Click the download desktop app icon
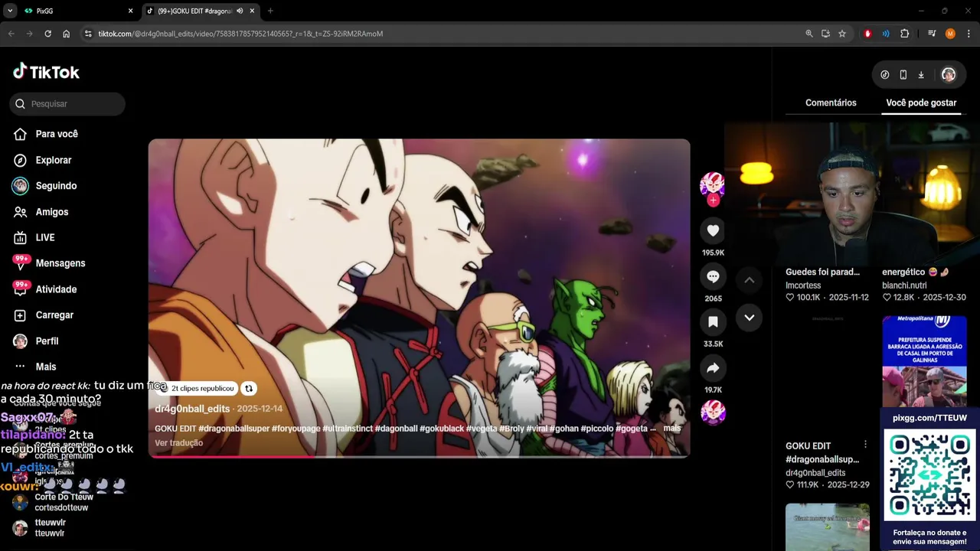The image size is (980, 551). [921, 75]
